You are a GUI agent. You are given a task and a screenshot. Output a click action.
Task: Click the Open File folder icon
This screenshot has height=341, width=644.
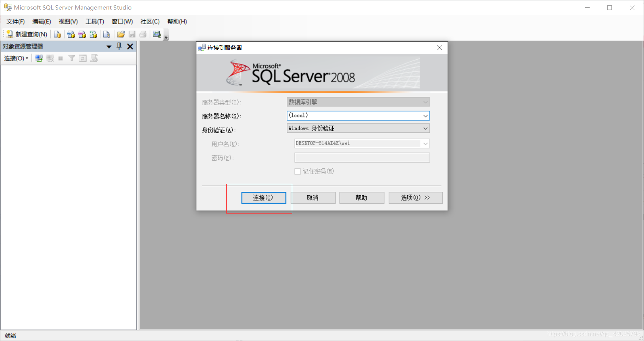[121, 34]
